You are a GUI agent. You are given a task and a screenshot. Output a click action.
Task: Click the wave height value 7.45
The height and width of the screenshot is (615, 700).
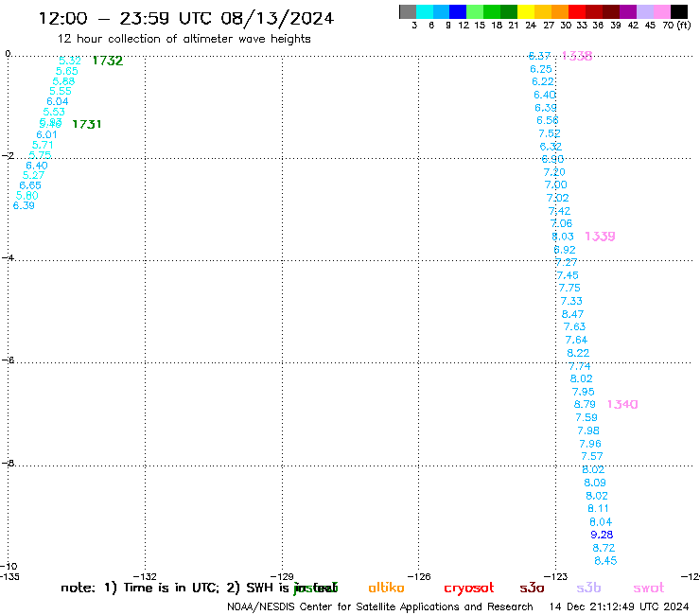coord(568,275)
